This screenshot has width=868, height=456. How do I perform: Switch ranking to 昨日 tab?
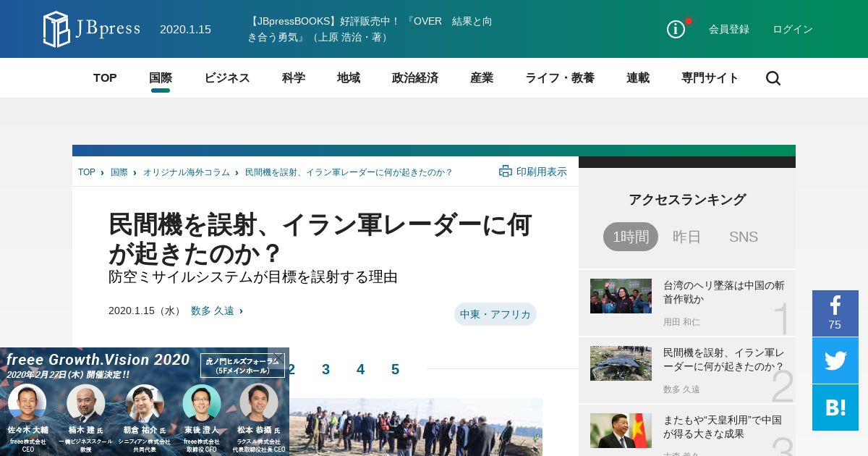tap(687, 237)
